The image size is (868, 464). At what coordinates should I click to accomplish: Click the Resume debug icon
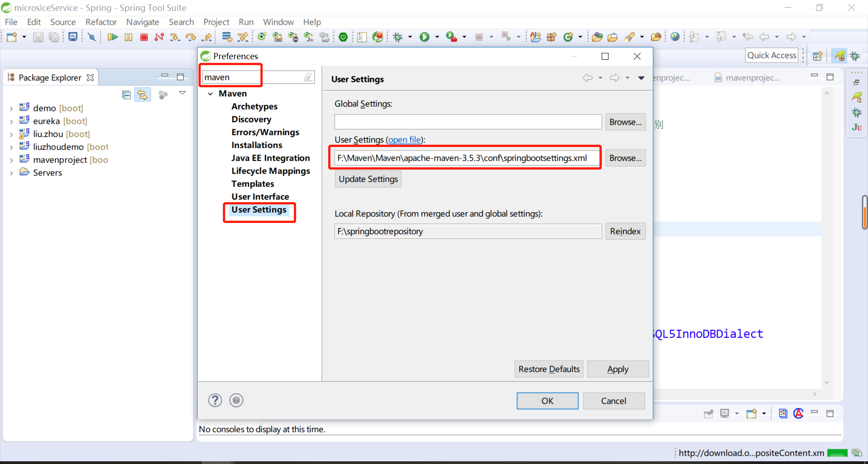pos(113,37)
